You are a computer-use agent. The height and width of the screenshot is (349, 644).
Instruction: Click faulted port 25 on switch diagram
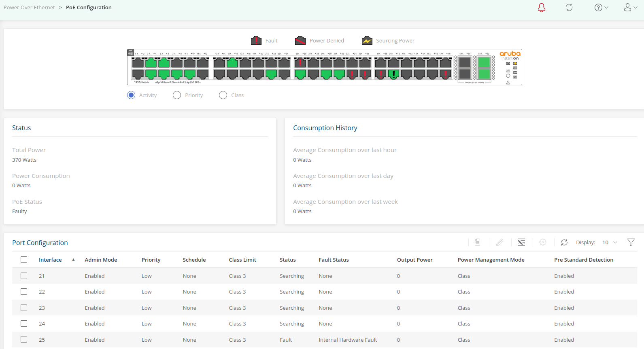click(x=300, y=63)
